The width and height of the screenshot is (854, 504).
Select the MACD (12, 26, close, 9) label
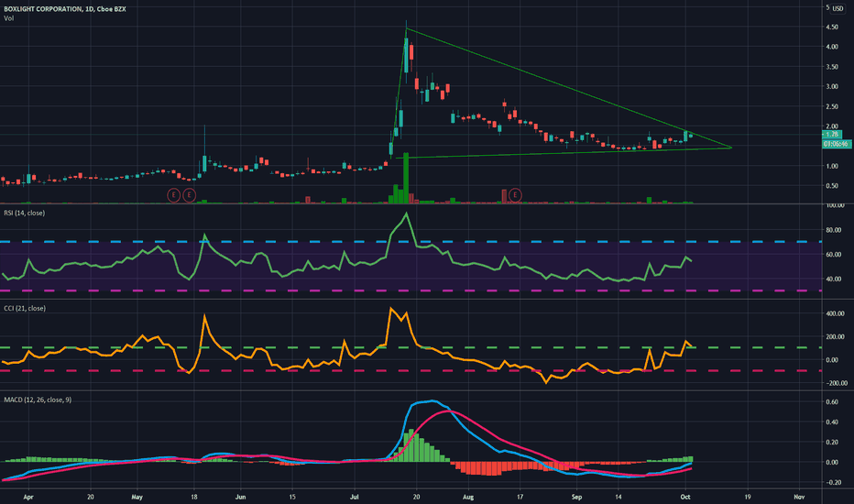pos(38,400)
